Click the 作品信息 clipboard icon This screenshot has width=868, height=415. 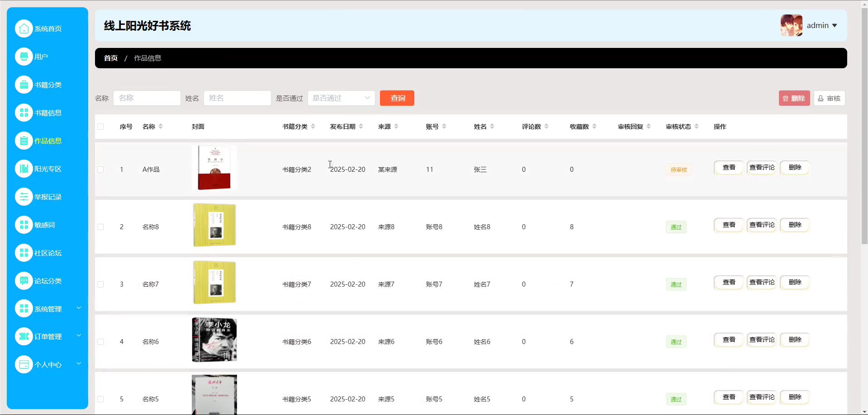coord(24,141)
